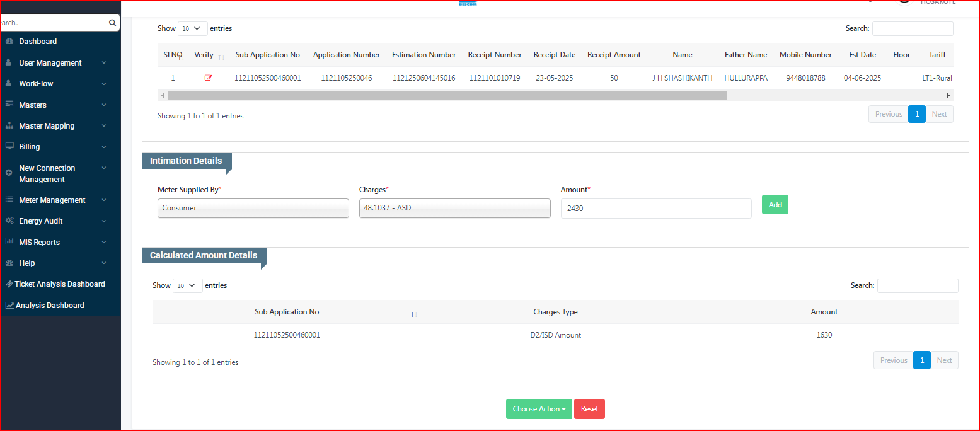The width and height of the screenshot is (980, 431).
Task: Click the green Add button
Action: 775,205
